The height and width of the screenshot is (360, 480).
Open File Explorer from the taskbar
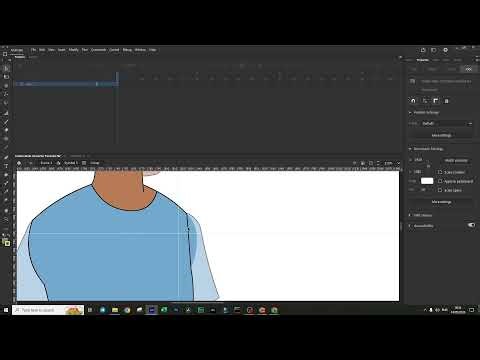tap(115, 310)
